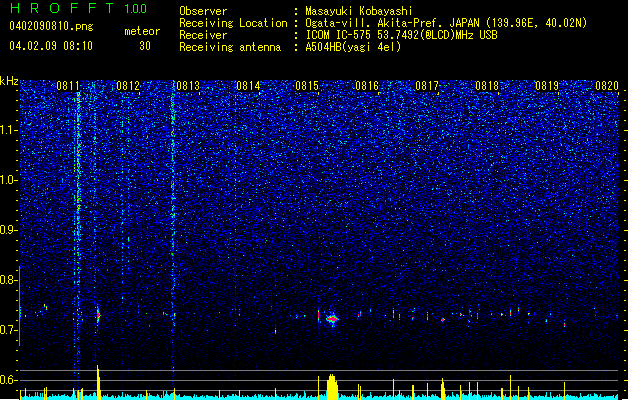Click the 0.6 kHz frequency label

point(8,380)
